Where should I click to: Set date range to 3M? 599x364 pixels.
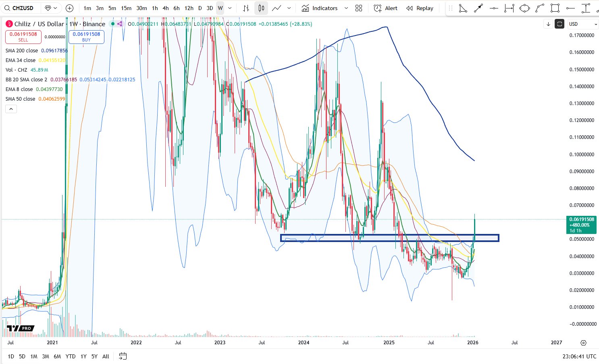pyautogui.click(x=46, y=356)
